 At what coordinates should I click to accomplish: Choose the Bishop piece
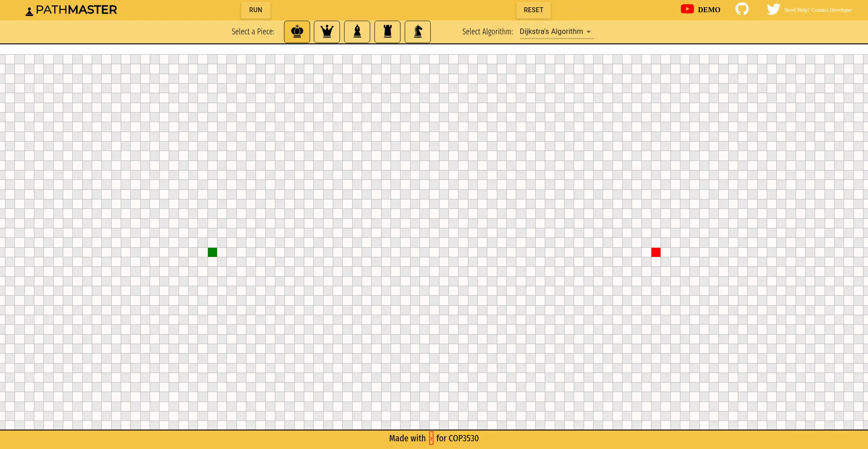pyautogui.click(x=357, y=32)
